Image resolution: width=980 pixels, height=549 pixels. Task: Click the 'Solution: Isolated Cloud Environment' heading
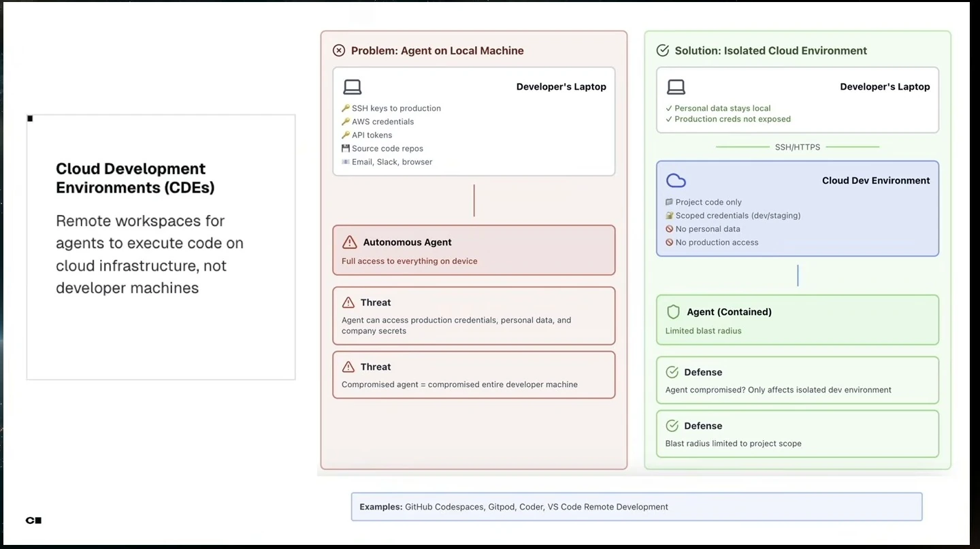click(771, 50)
